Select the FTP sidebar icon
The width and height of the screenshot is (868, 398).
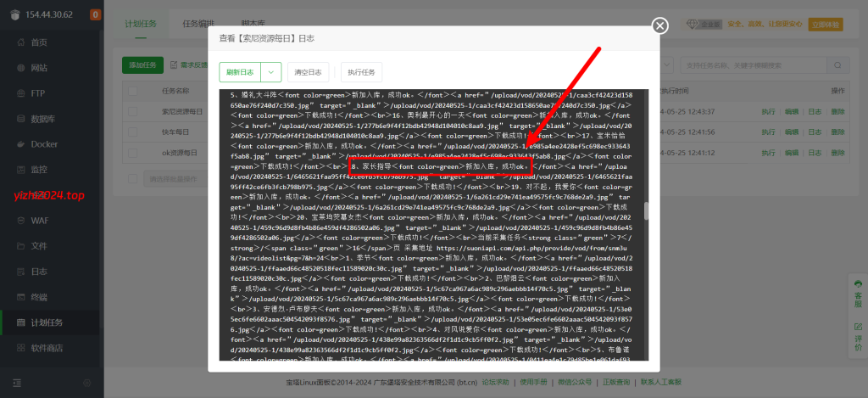click(x=20, y=93)
